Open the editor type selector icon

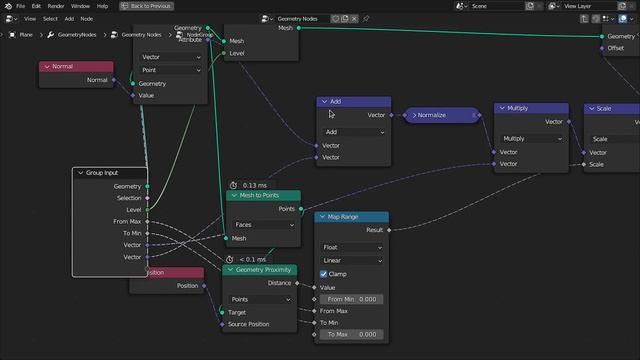point(11,19)
